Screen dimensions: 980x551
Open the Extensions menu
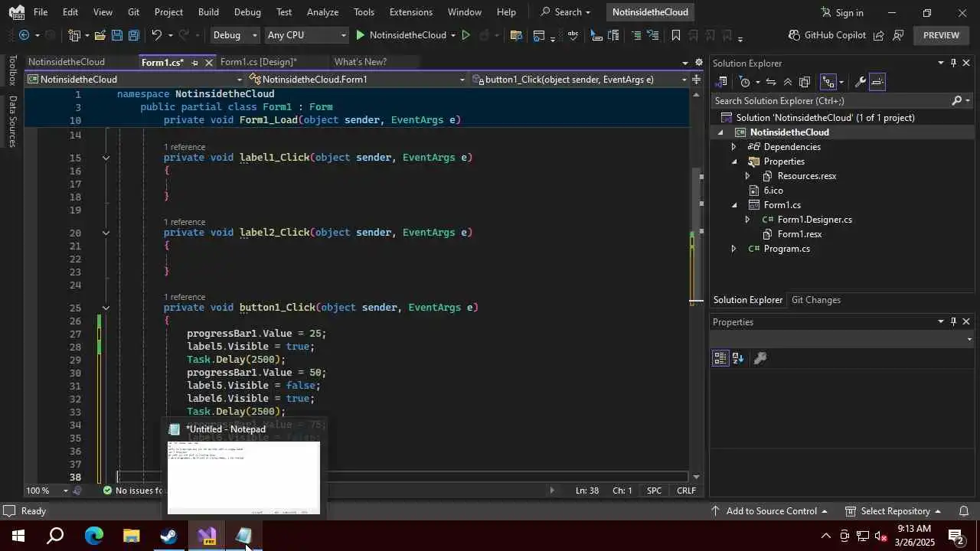[410, 12]
